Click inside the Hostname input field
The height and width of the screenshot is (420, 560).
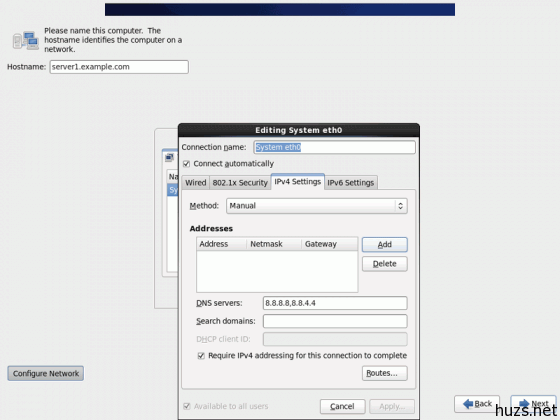(x=119, y=67)
